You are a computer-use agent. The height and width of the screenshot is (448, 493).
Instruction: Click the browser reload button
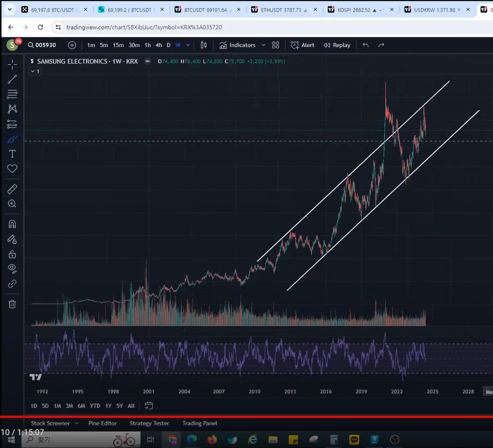[x=40, y=27]
